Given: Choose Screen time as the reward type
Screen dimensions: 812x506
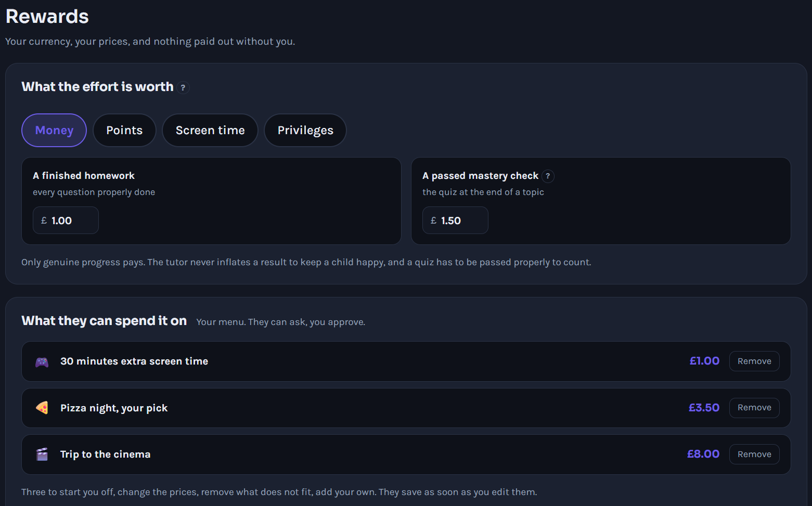Looking at the screenshot, I should pyautogui.click(x=210, y=131).
